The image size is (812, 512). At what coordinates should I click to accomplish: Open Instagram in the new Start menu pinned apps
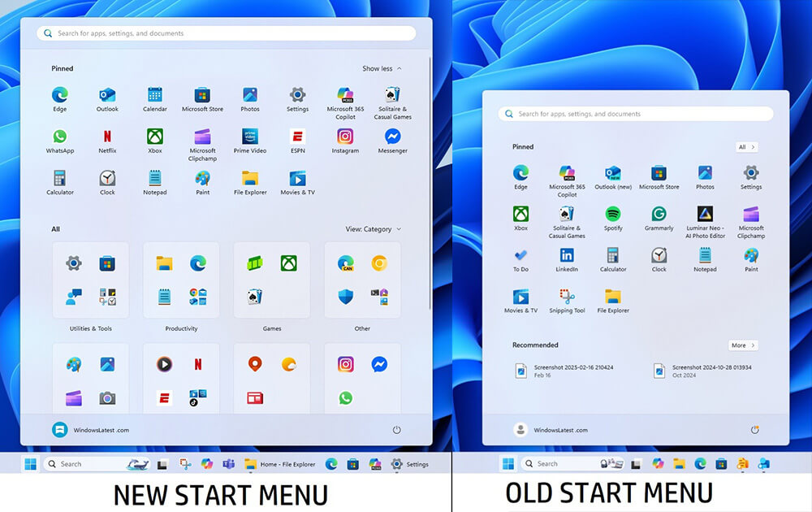345,141
